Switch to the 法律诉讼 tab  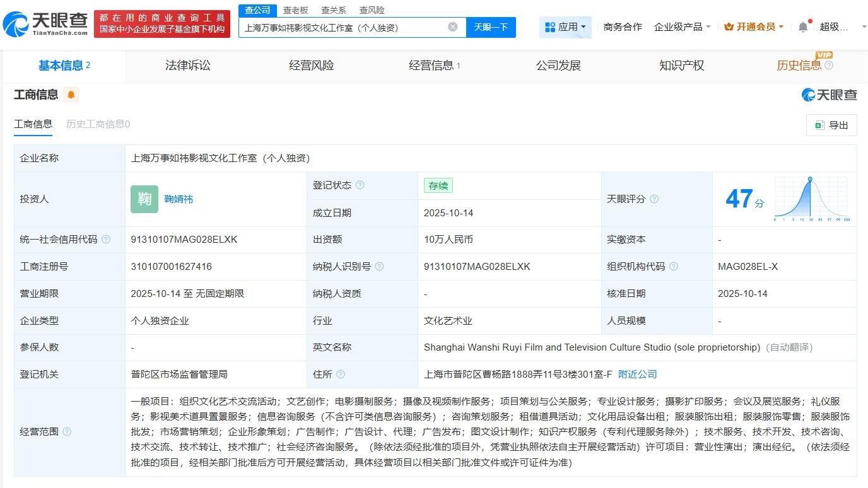pos(187,66)
